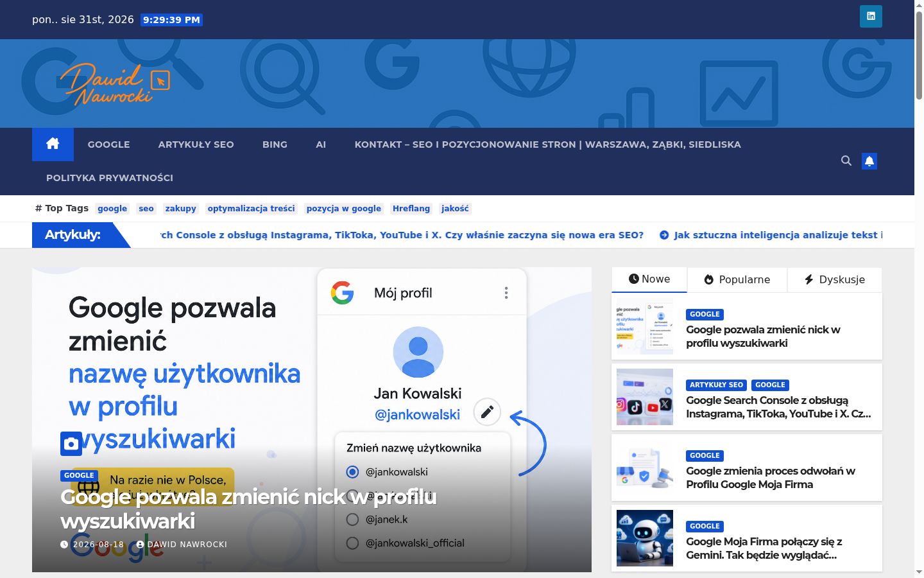The width and height of the screenshot is (924, 578).
Task: Click the Artykuły: ticker label
Action: (73, 235)
